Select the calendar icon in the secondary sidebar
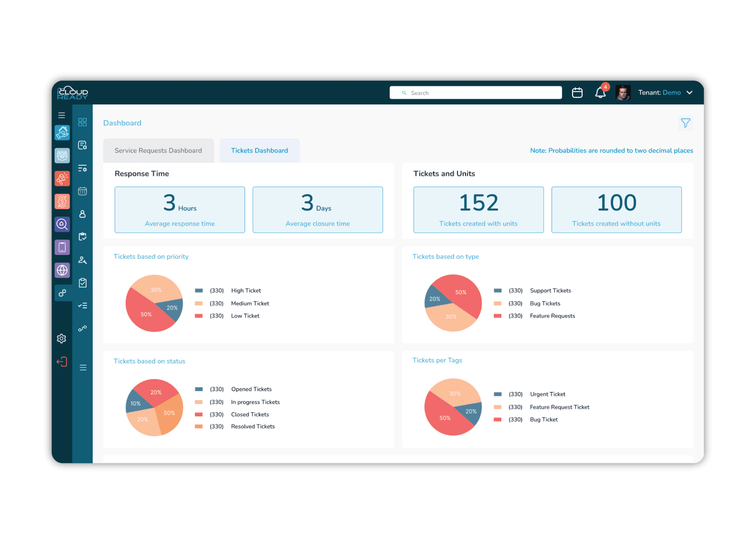The width and height of the screenshot is (756, 544). [x=82, y=191]
